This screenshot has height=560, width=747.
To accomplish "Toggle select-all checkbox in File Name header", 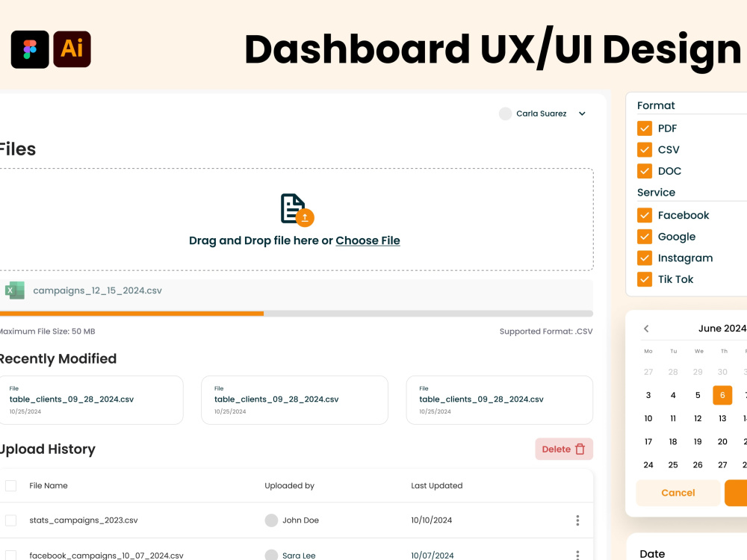I will pyautogui.click(x=10, y=486).
